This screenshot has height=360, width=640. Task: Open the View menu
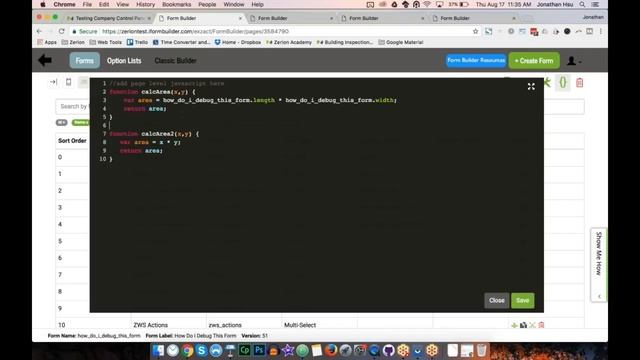[x=122, y=4]
